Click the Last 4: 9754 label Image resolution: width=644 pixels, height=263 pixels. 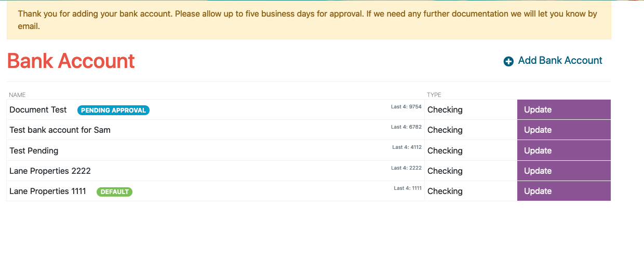(x=406, y=107)
